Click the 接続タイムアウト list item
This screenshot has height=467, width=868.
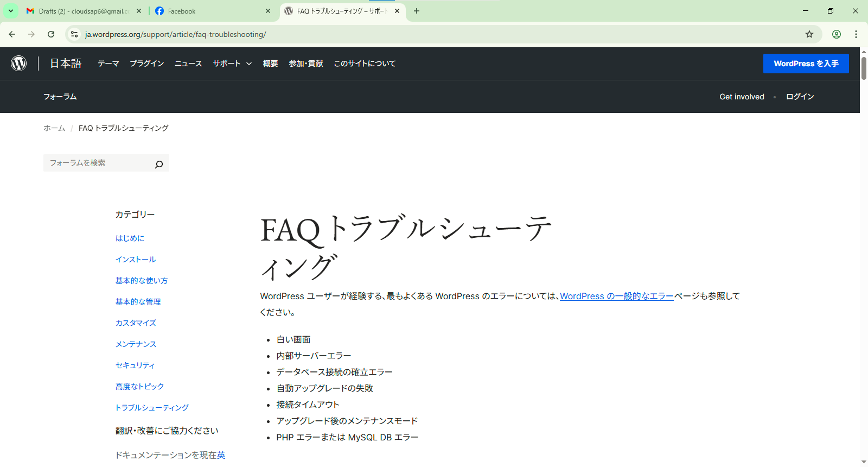tap(308, 405)
